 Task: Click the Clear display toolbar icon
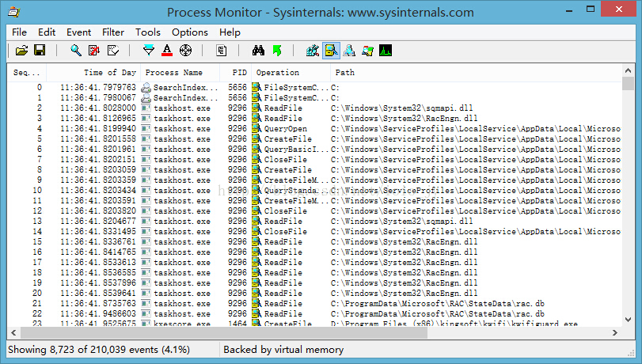click(113, 51)
